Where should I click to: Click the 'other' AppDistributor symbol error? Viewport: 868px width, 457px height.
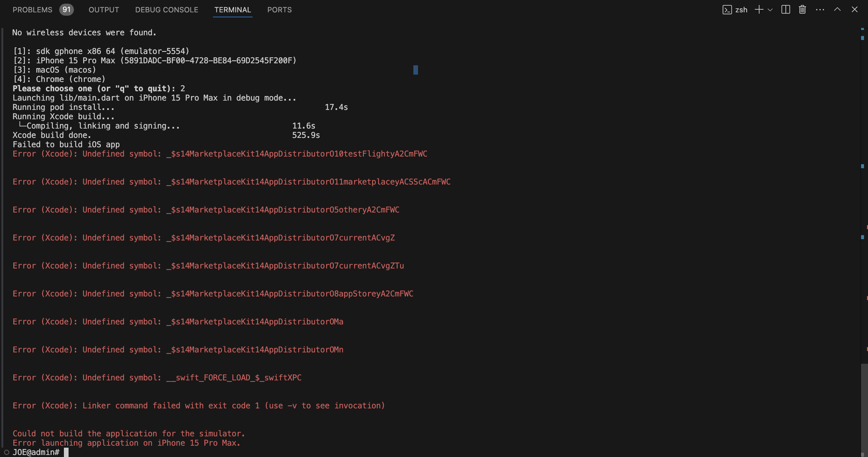tap(206, 210)
